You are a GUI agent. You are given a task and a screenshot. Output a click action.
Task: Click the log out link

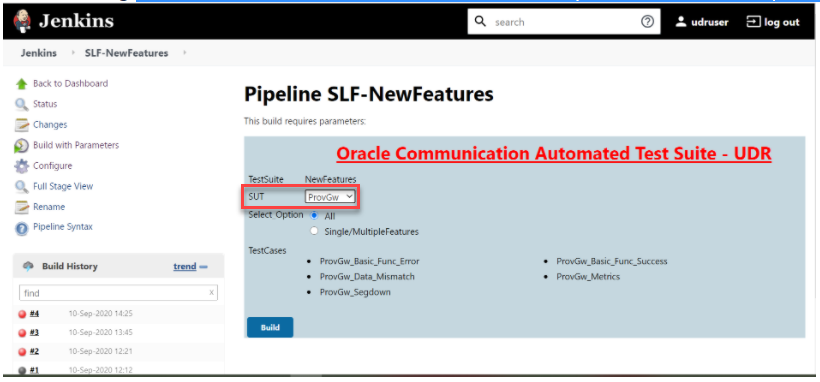[x=773, y=22]
